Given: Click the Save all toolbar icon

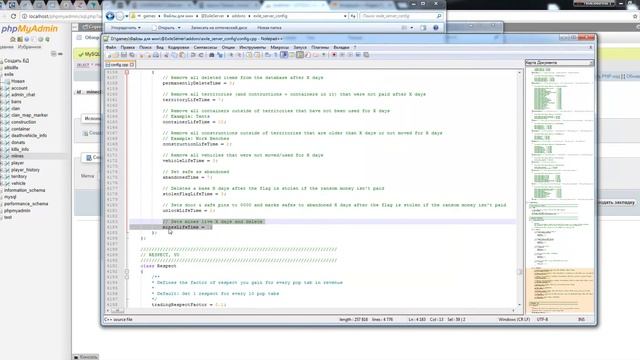Looking at the screenshot, I should (132, 55).
